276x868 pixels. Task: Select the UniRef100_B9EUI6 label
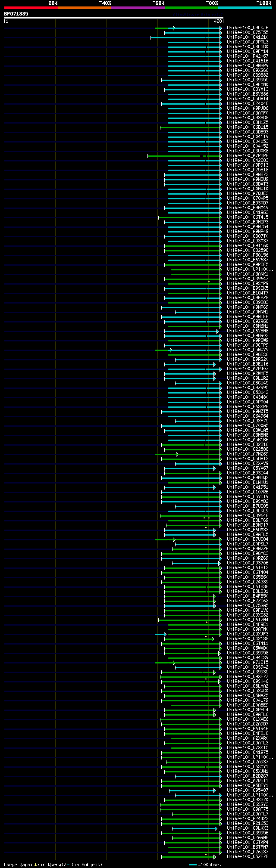click(248, 364)
